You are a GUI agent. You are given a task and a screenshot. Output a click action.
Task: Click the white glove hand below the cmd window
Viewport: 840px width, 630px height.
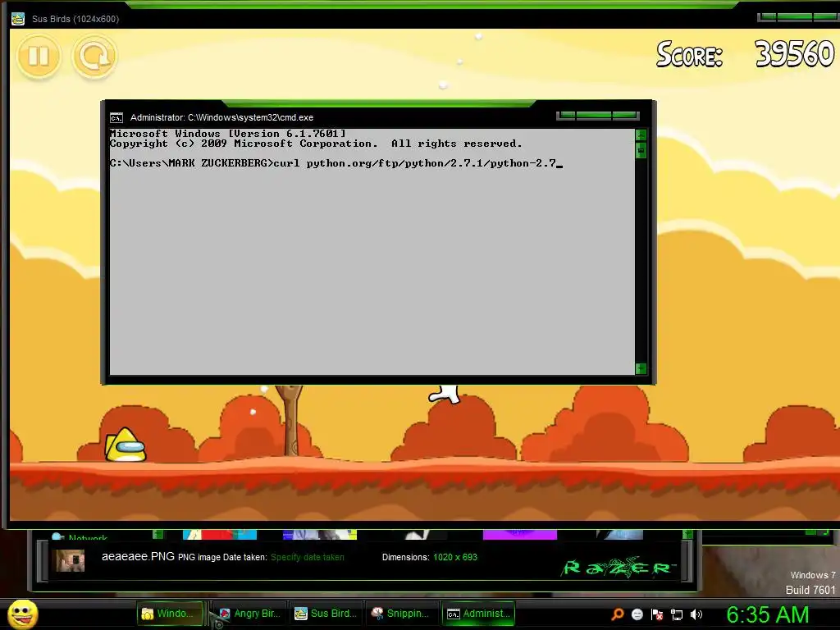click(445, 395)
